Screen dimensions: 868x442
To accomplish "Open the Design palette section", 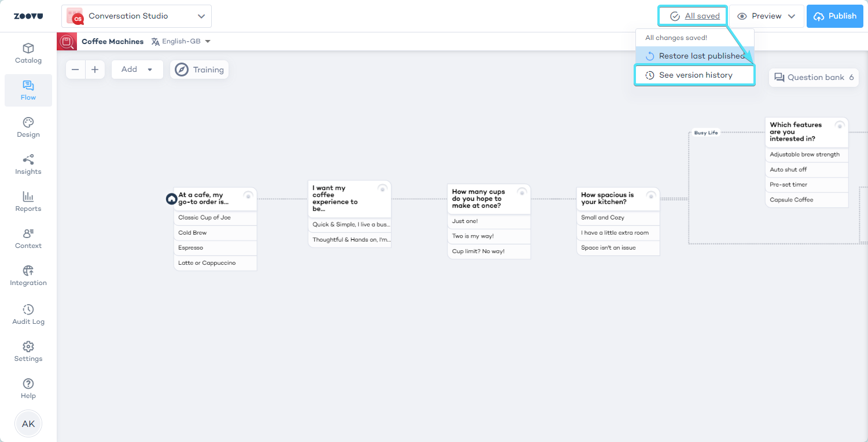I will tap(28, 127).
